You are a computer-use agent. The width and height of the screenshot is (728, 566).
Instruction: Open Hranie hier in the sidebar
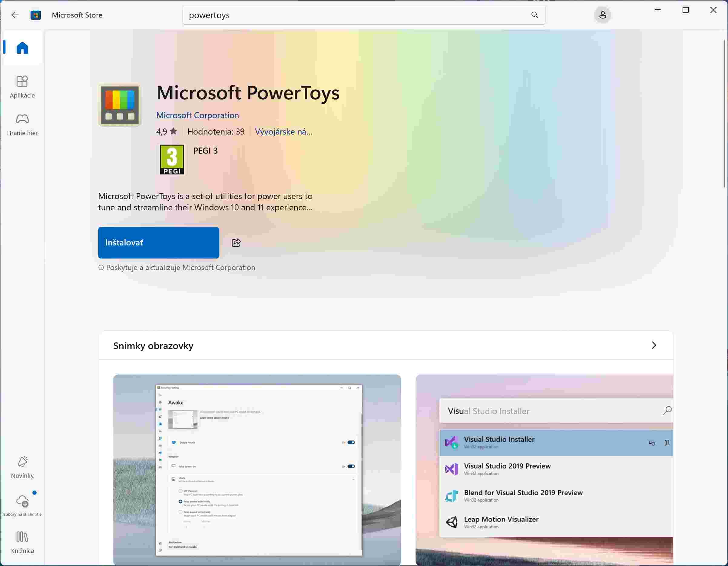(x=22, y=125)
